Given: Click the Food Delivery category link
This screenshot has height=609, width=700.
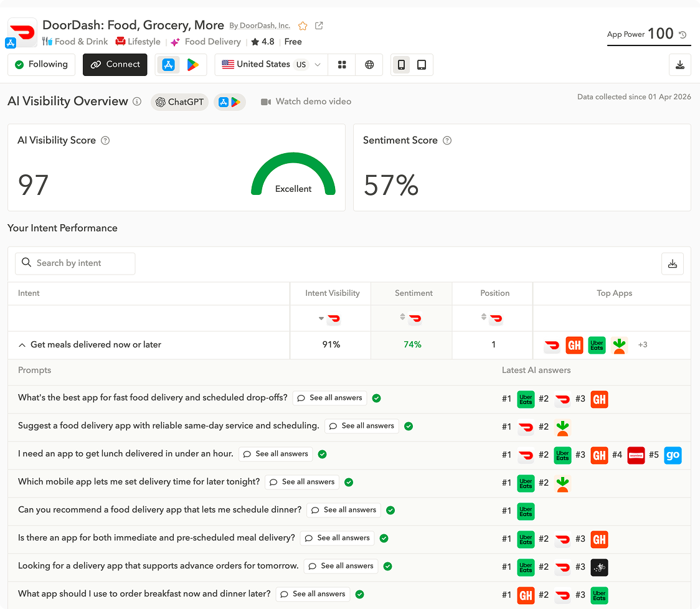Looking at the screenshot, I should (x=206, y=42).
